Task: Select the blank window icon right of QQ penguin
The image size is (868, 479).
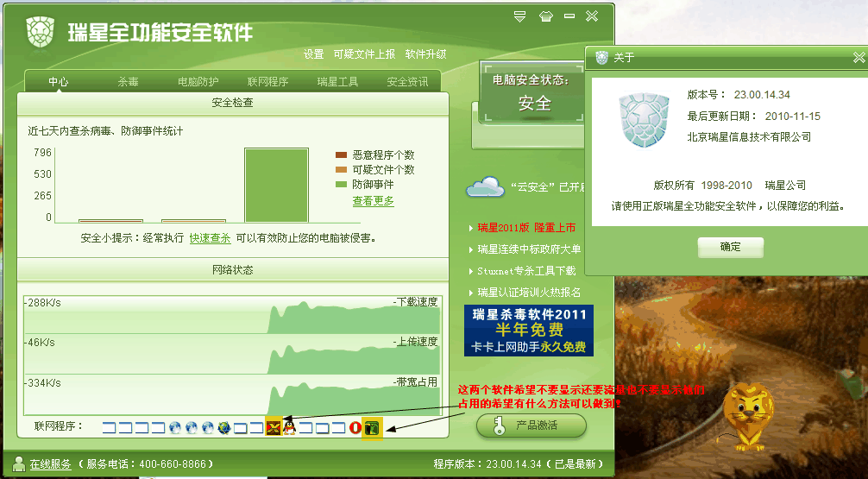Action: click(x=306, y=427)
